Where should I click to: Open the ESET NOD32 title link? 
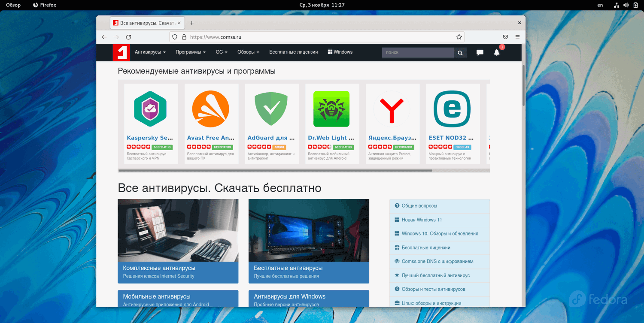tap(451, 138)
